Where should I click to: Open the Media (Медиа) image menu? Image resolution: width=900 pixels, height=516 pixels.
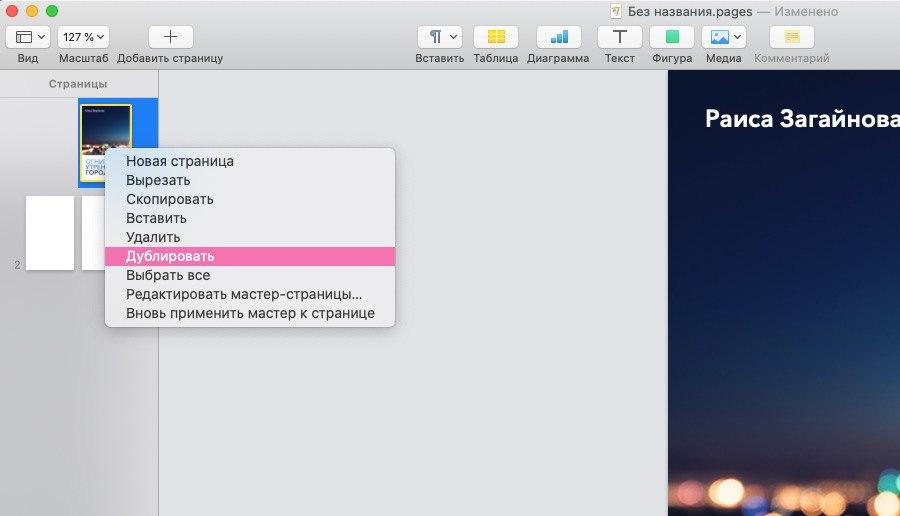[x=724, y=37]
